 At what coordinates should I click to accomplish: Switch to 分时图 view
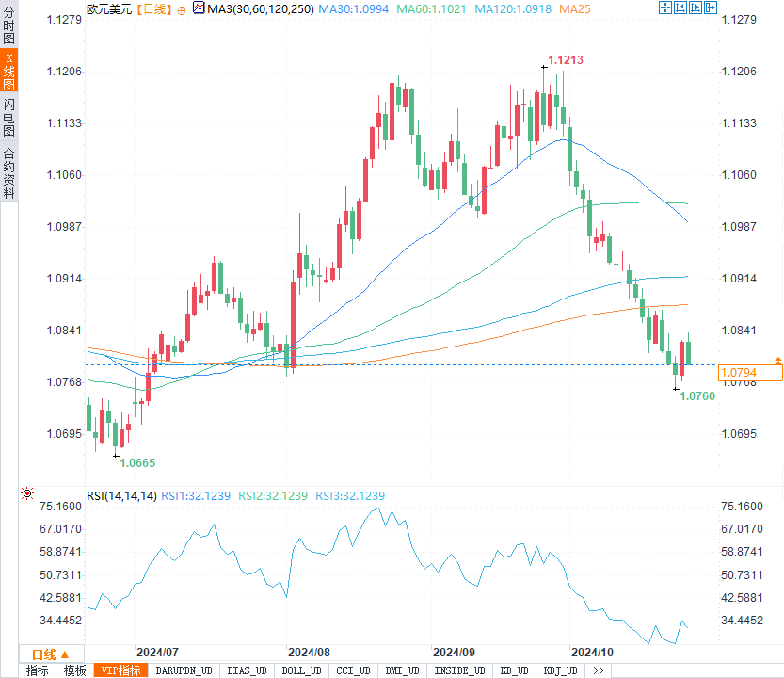pos(8,29)
